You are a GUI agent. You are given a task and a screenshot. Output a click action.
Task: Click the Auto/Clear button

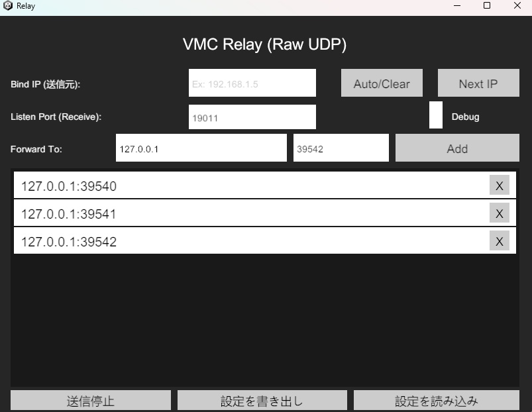pos(382,83)
